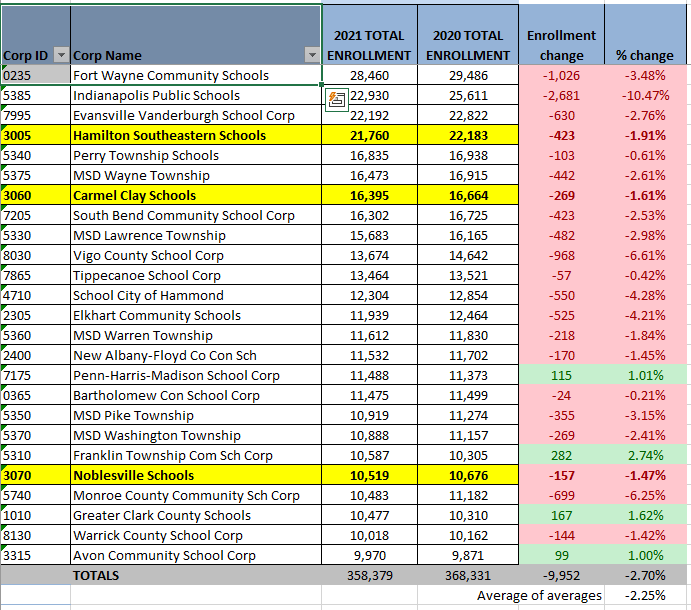Open the Corp ID filter dropdown
Screen dimensions: 691x610
[x=61, y=55]
